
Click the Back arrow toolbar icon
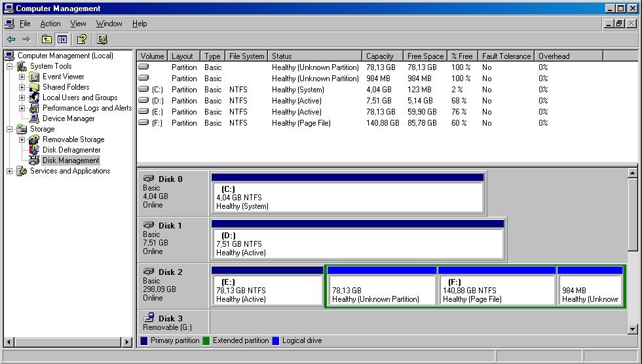pyautogui.click(x=10, y=39)
